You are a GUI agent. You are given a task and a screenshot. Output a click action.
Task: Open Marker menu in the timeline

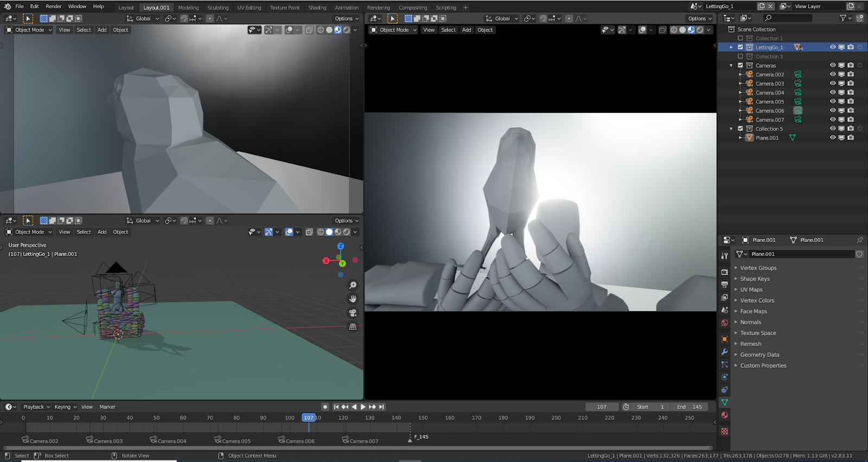tap(107, 407)
